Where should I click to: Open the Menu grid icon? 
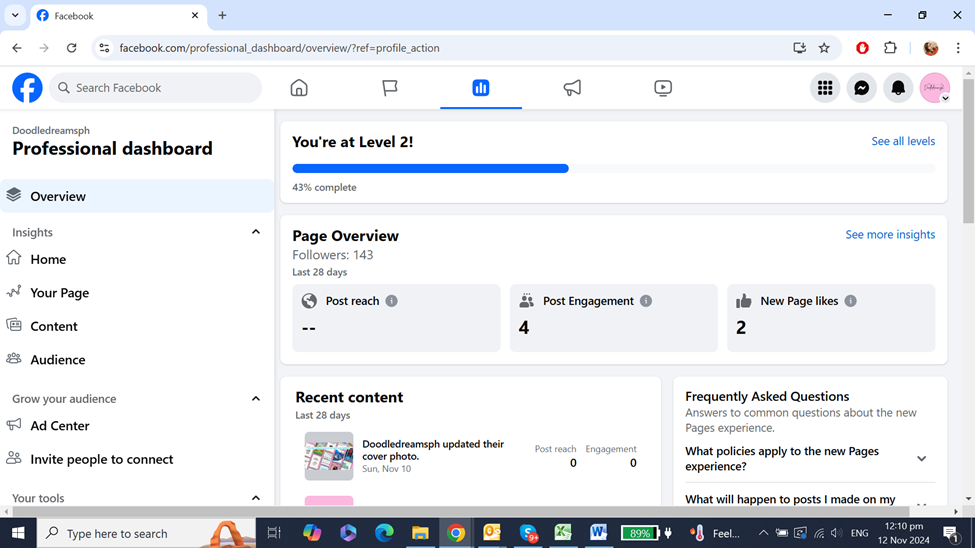pos(825,88)
